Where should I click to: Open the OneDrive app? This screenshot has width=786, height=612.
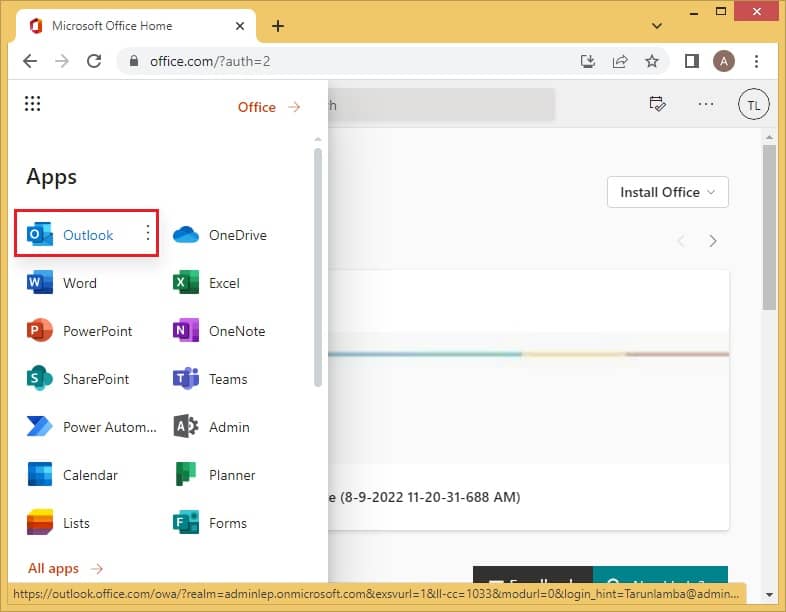(x=220, y=235)
